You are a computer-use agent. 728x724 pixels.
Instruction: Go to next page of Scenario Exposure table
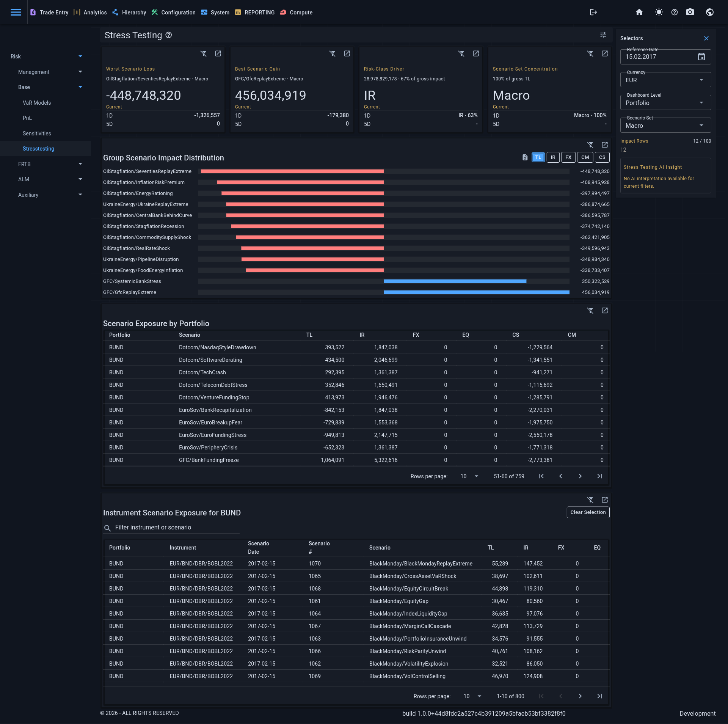tap(580, 476)
